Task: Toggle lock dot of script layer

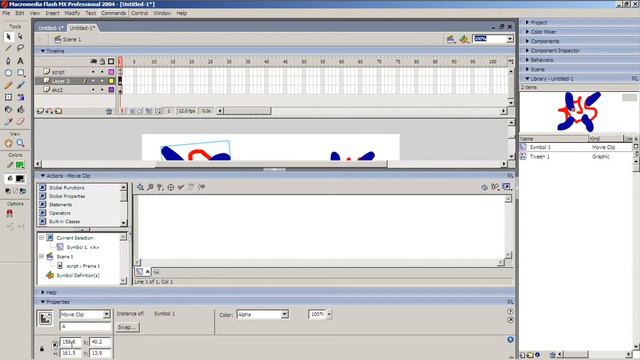Action: click(x=102, y=72)
